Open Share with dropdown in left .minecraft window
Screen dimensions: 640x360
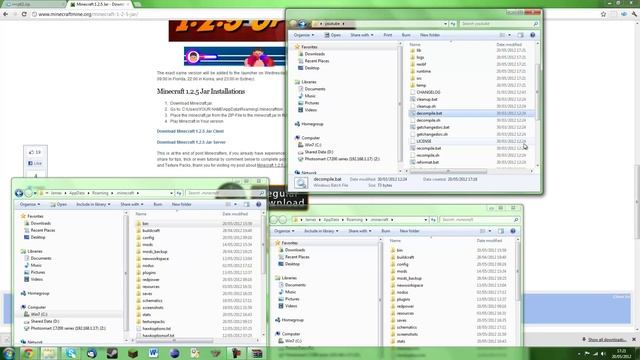click(132, 204)
